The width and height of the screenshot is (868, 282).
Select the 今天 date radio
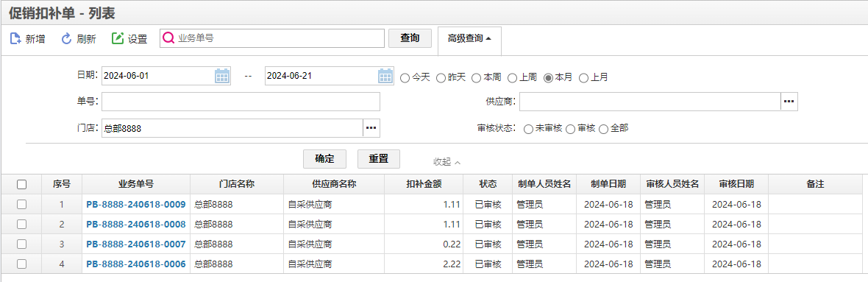(x=405, y=77)
